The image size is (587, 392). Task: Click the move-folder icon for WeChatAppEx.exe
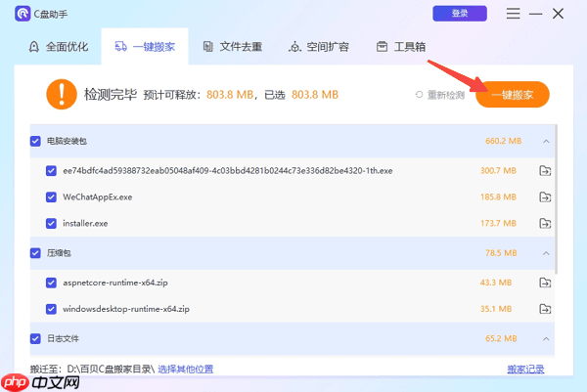tap(545, 197)
